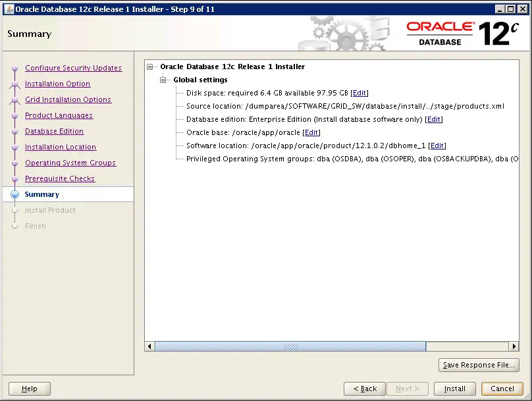Image resolution: width=532 pixels, height=401 pixels.
Task: Go to the Operating System Groups step
Action: click(70, 163)
